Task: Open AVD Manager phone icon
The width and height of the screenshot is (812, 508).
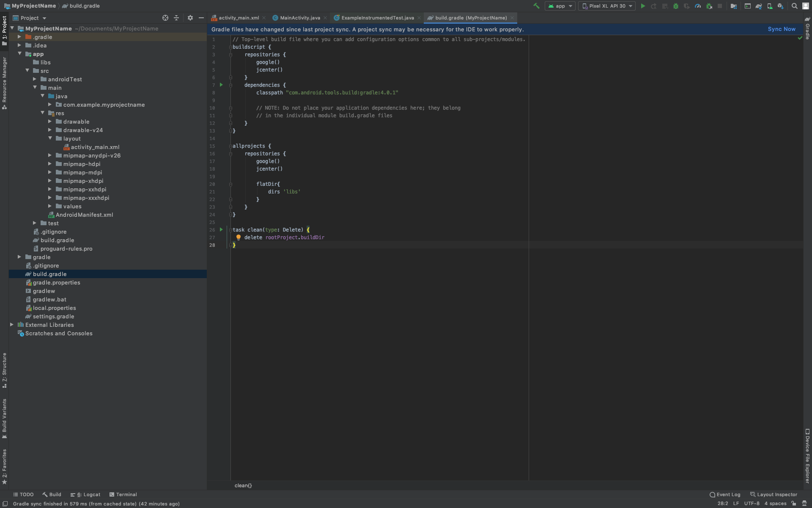Action: pyautogui.click(x=770, y=6)
